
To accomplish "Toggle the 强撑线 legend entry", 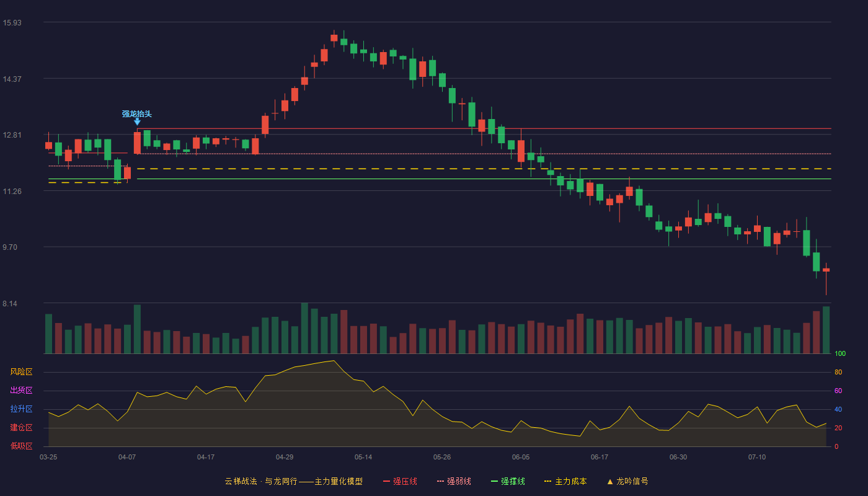I will pyautogui.click(x=508, y=481).
